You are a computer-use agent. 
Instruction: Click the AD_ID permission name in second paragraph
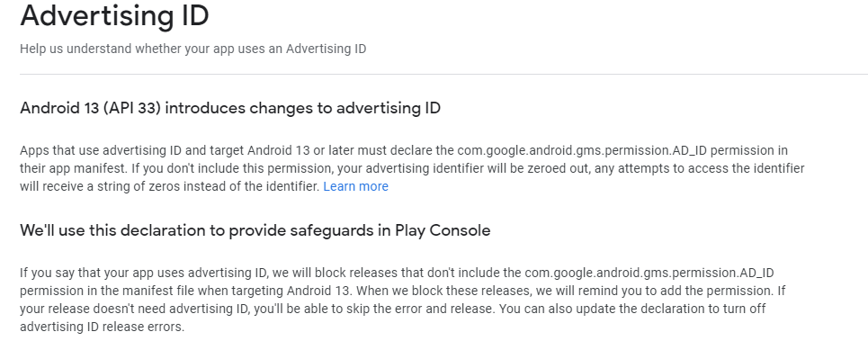(649, 273)
